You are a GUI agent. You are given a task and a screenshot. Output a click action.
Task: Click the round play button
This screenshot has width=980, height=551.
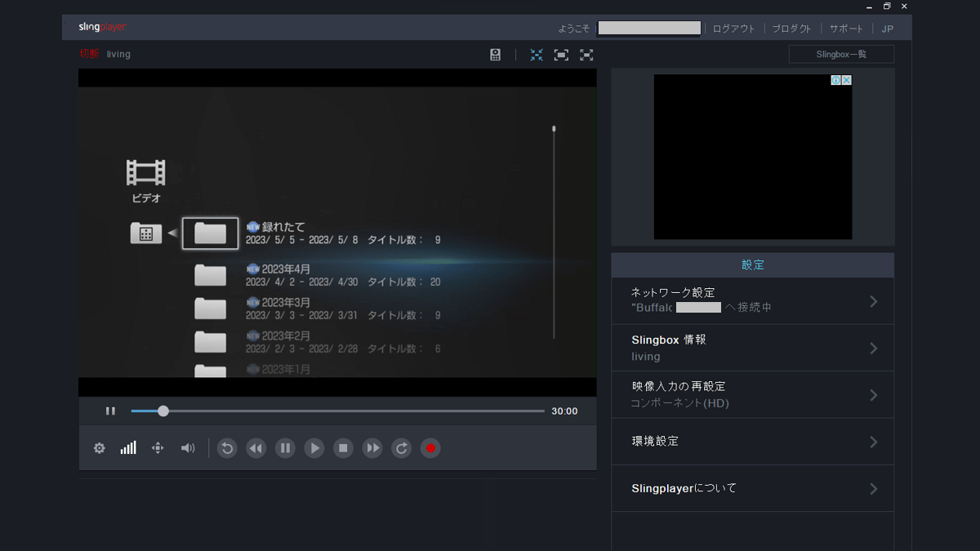[x=314, y=448]
